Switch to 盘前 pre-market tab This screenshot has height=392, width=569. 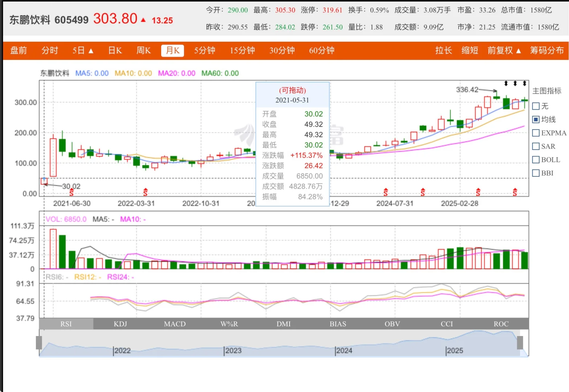(19, 50)
